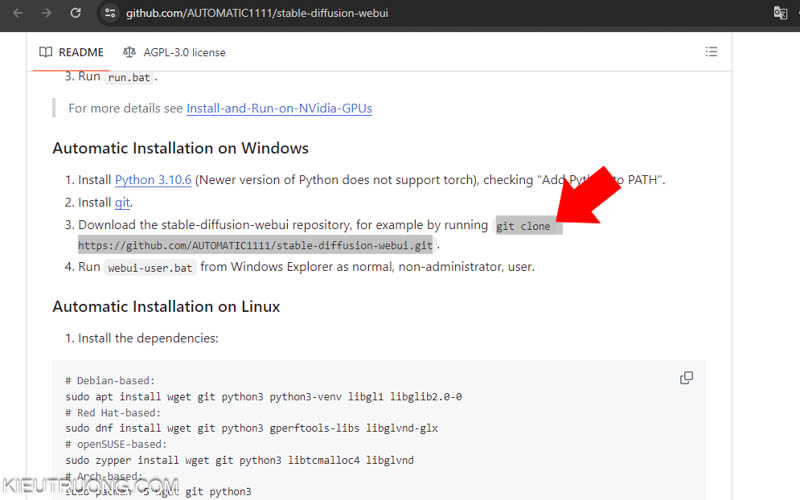Screen dimensions: 800x500
Task: Click the 'Automatic Installation on Windows' heading
Action: tap(181, 148)
